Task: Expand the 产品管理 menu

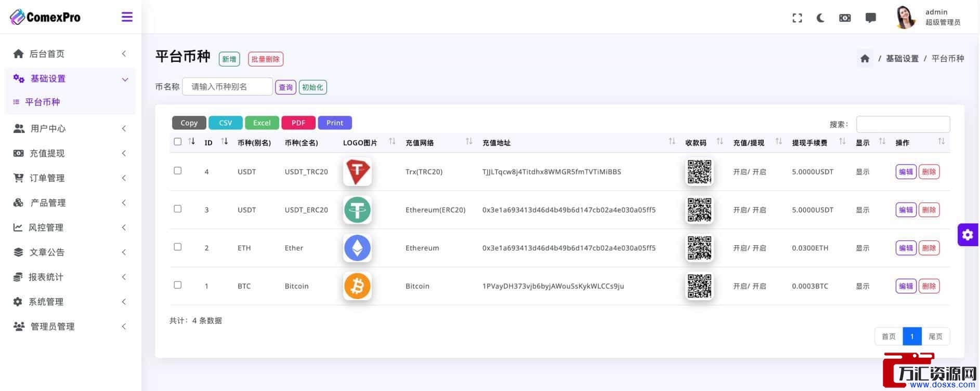Action: click(70, 203)
